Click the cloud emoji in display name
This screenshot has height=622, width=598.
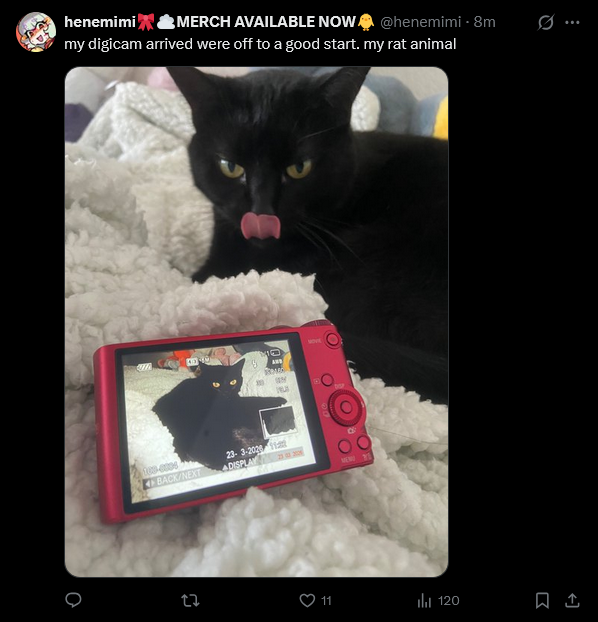coord(165,22)
